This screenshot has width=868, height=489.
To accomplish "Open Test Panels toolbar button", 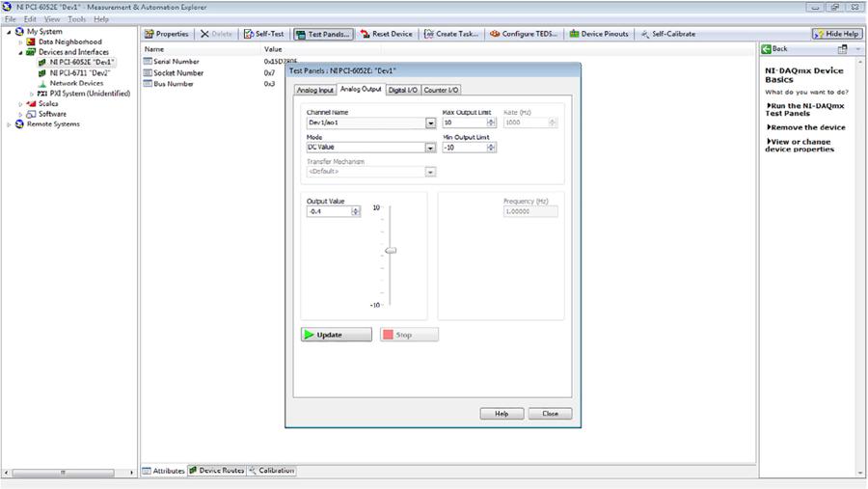I will tap(323, 35).
